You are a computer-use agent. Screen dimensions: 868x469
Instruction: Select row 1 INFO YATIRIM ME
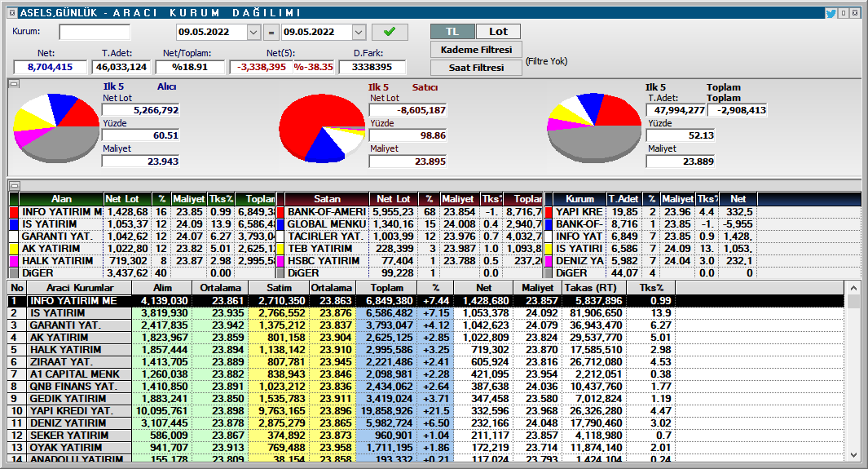click(x=426, y=301)
